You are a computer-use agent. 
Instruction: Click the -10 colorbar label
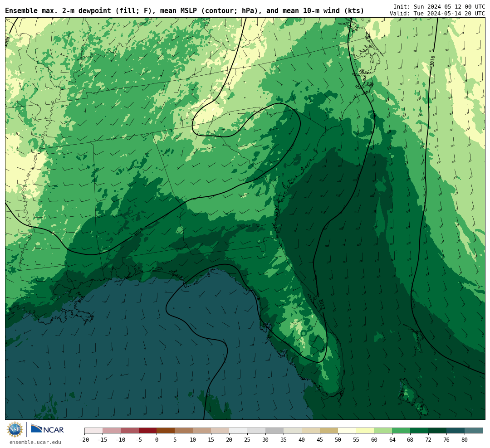(121, 440)
